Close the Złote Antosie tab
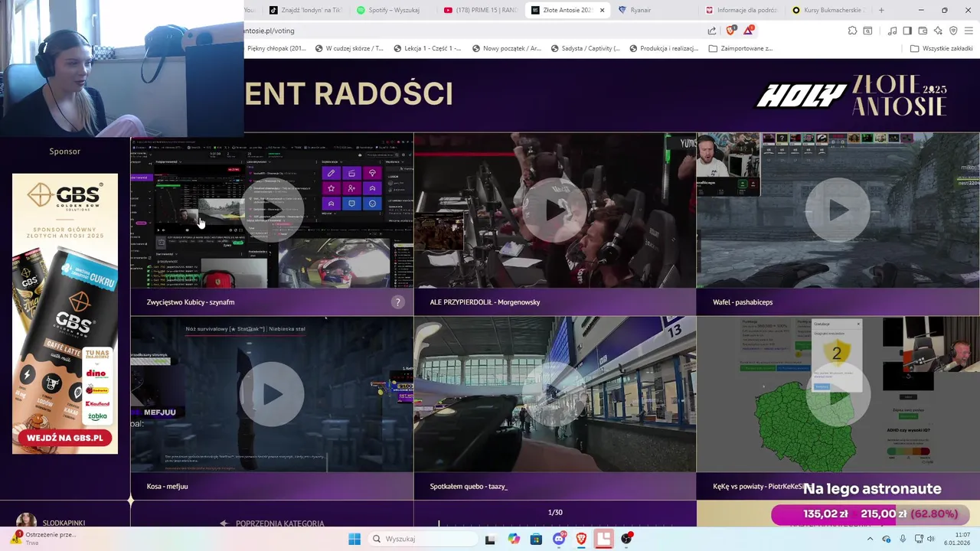The width and height of the screenshot is (980, 551). pos(602,10)
